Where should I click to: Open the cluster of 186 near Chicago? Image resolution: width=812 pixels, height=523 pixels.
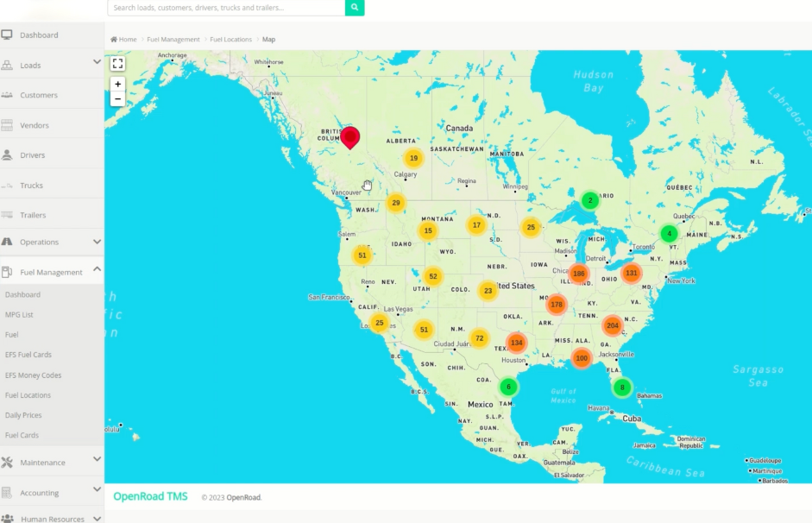coord(578,274)
